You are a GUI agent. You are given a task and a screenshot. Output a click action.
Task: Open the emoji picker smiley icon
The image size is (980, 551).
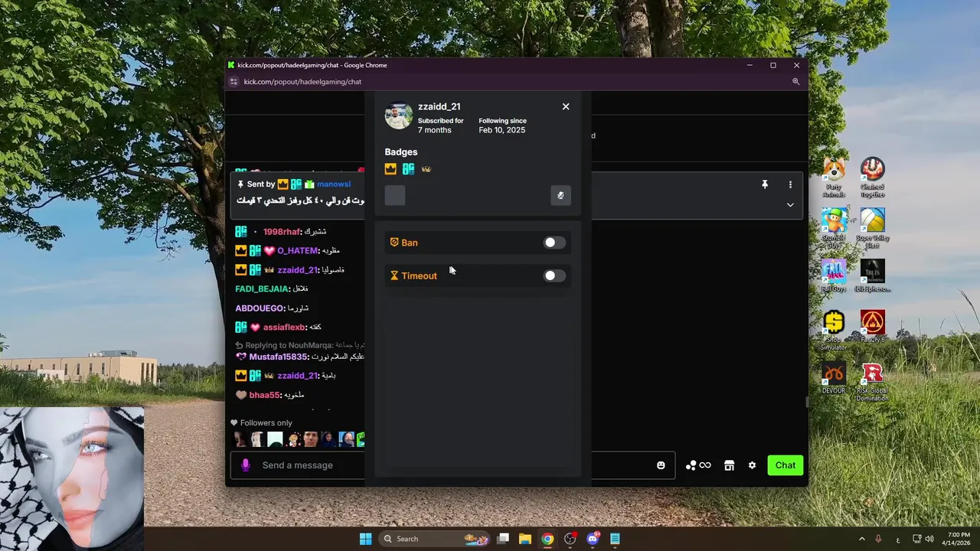coord(661,465)
